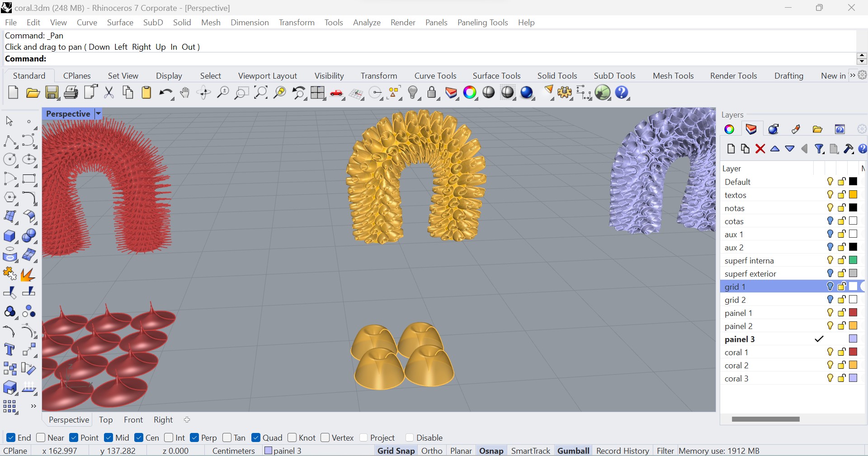This screenshot has height=456, width=868.
Task: Enable the Tan osnap checkbox
Action: pos(227,437)
